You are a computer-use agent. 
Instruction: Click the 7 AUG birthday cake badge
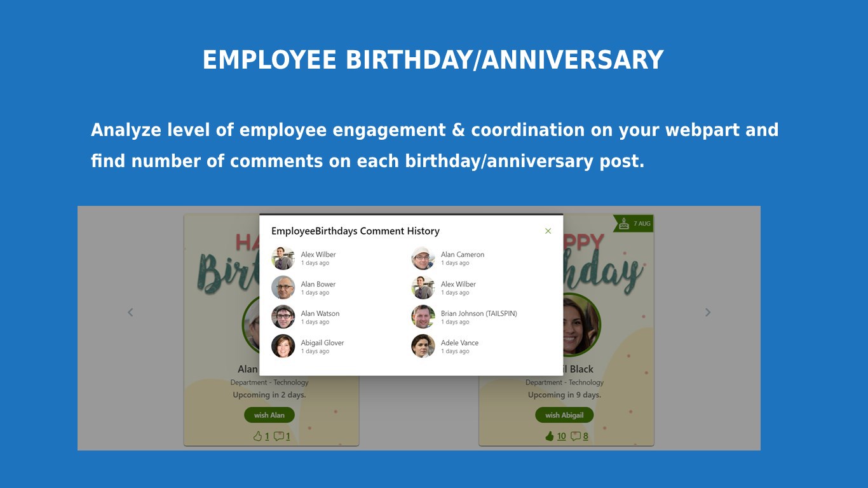click(x=634, y=224)
